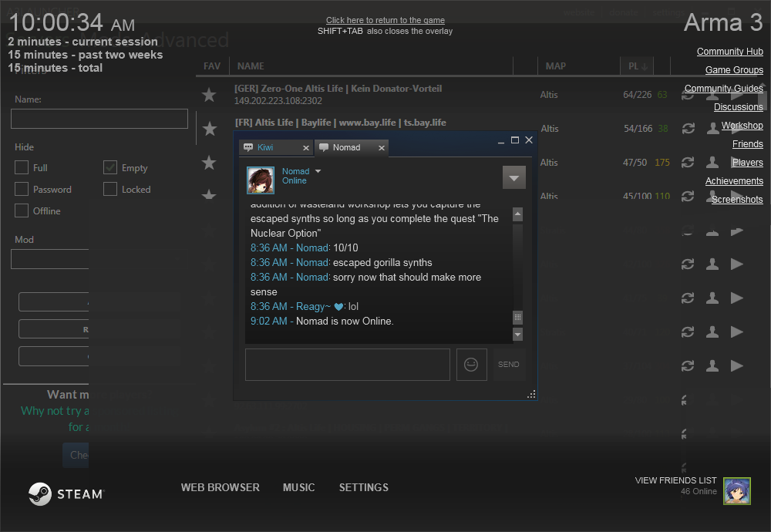Open Screenshots link

tap(737, 199)
